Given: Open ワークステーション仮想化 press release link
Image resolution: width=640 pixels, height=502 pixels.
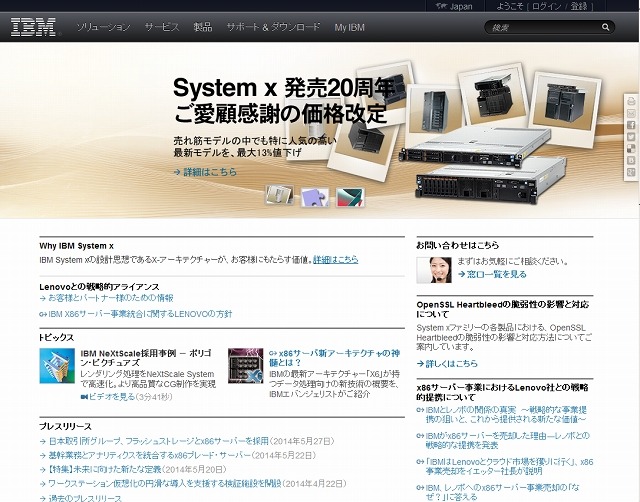Looking at the screenshot, I should [x=165, y=484].
